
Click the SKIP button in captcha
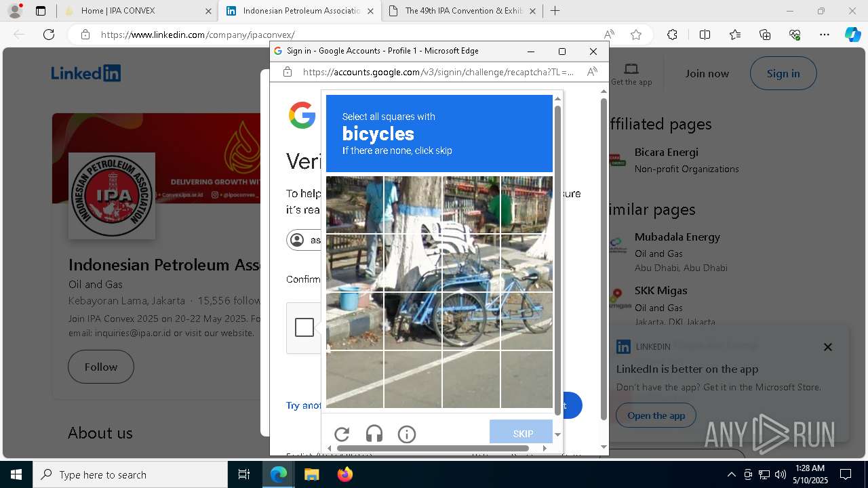(x=521, y=432)
